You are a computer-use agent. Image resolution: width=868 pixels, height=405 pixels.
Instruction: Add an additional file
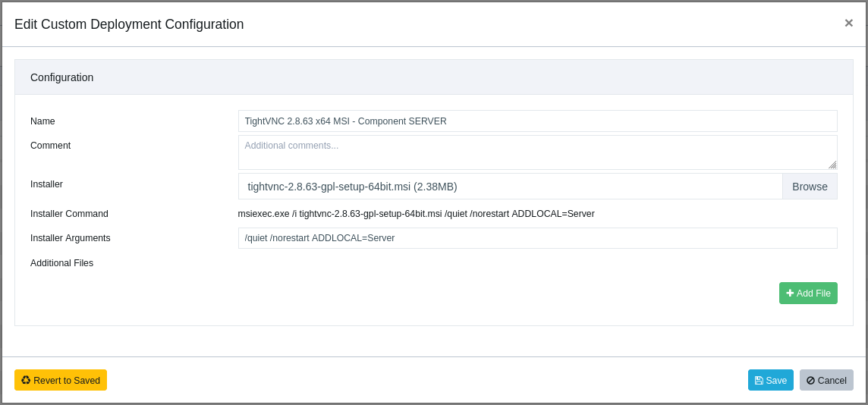(x=808, y=294)
